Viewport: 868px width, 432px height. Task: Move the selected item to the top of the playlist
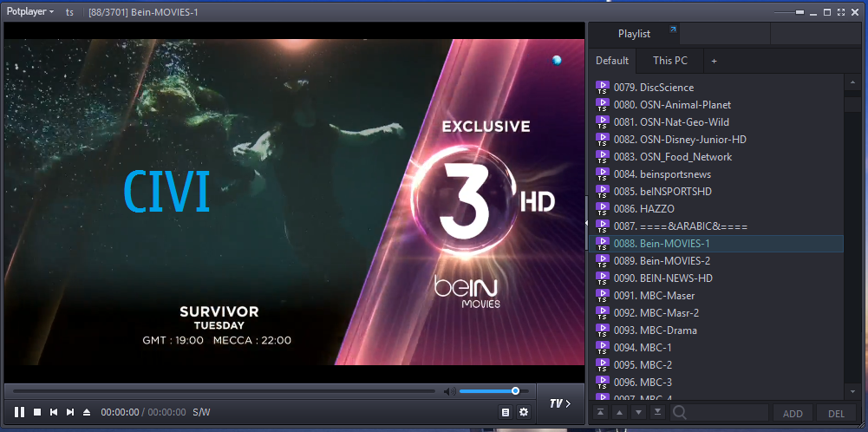pos(600,413)
